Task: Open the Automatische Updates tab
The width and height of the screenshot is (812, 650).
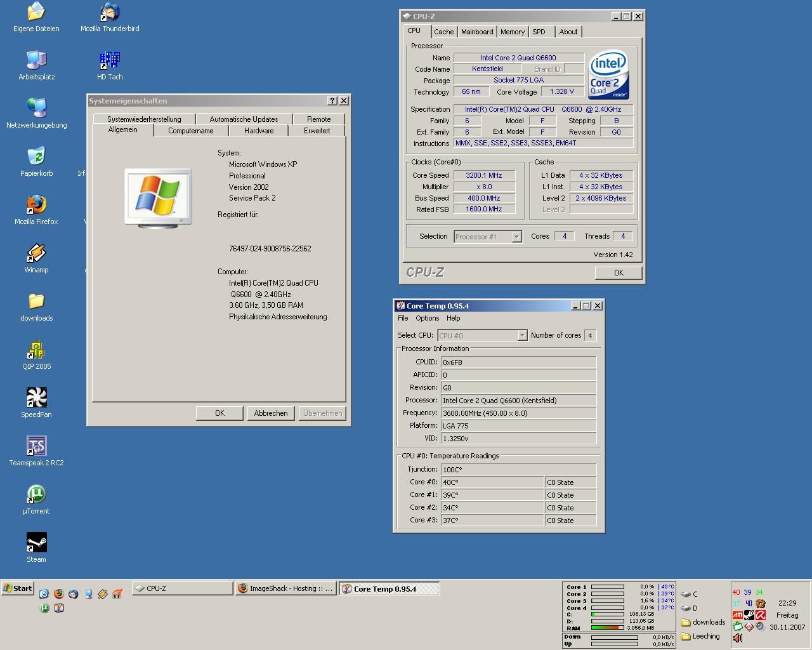Action: (x=244, y=119)
